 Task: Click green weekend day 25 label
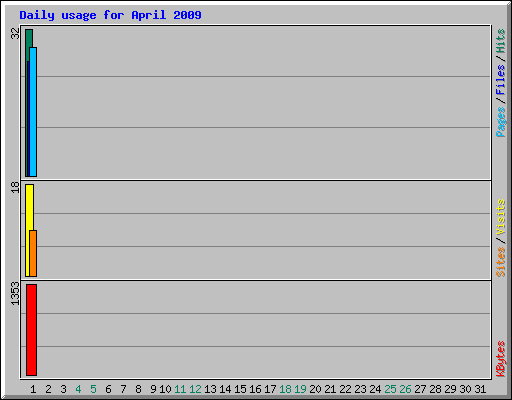(x=390, y=389)
